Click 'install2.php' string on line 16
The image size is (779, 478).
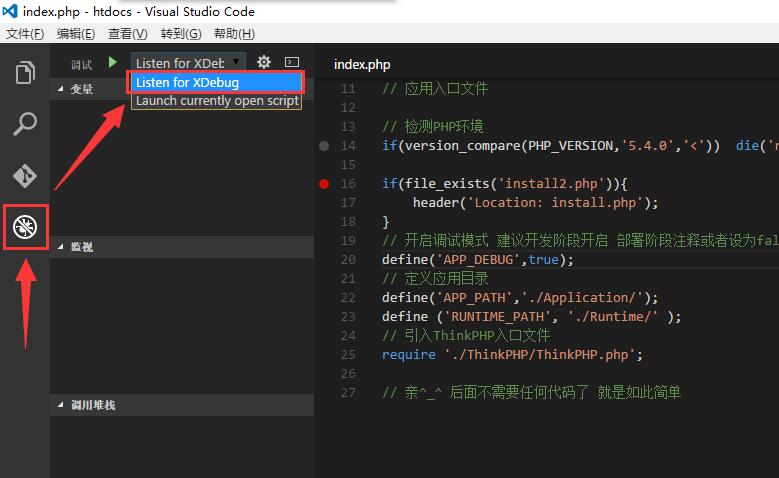[551, 184]
